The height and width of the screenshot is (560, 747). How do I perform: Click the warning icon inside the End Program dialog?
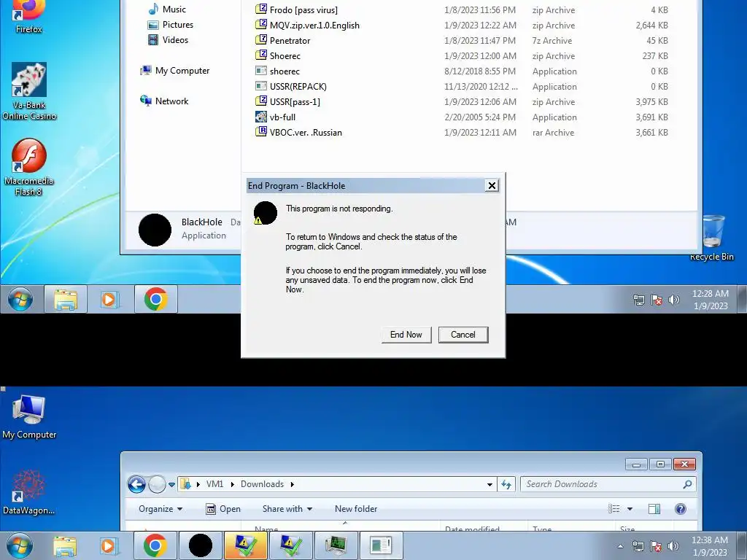pos(265,213)
